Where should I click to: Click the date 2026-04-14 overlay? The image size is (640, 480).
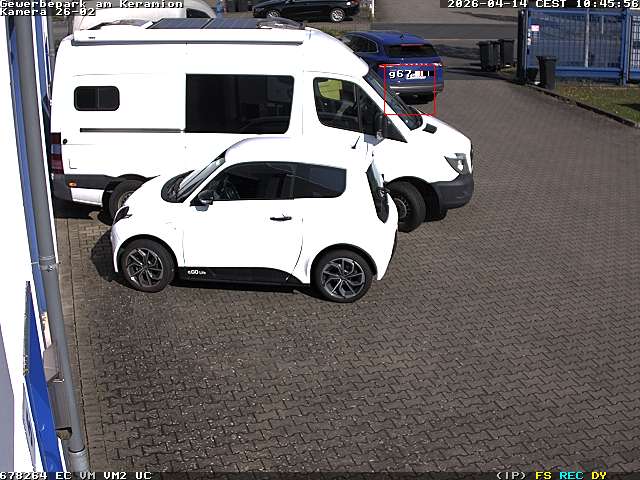point(486,4)
